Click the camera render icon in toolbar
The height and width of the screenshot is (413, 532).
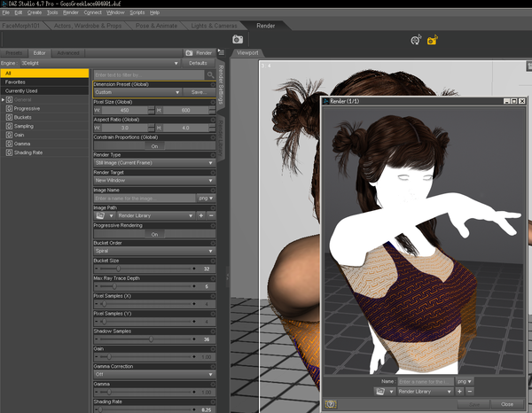(238, 39)
